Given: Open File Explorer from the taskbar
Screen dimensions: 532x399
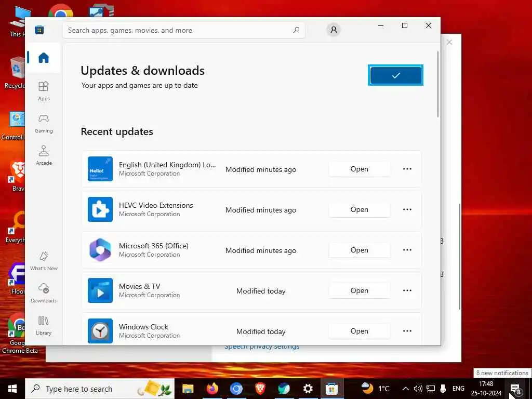Looking at the screenshot, I should [188, 389].
